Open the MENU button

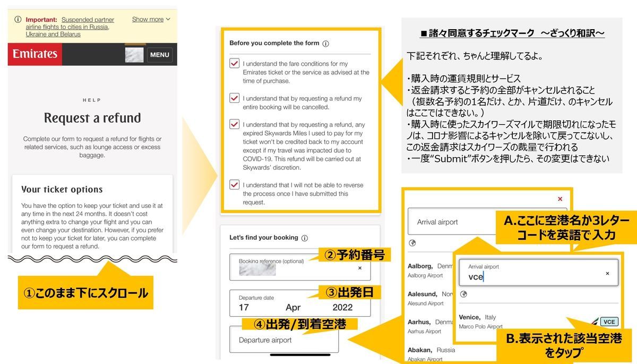click(x=159, y=55)
